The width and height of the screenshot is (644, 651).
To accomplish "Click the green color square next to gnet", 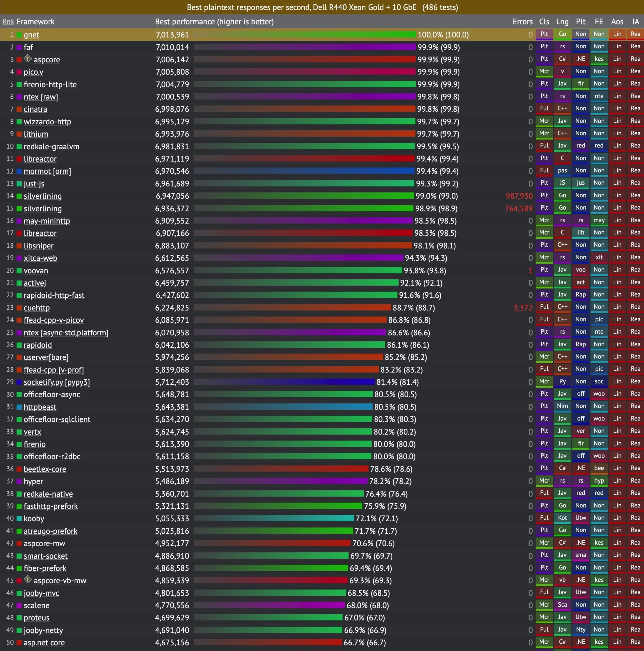I will [x=19, y=35].
